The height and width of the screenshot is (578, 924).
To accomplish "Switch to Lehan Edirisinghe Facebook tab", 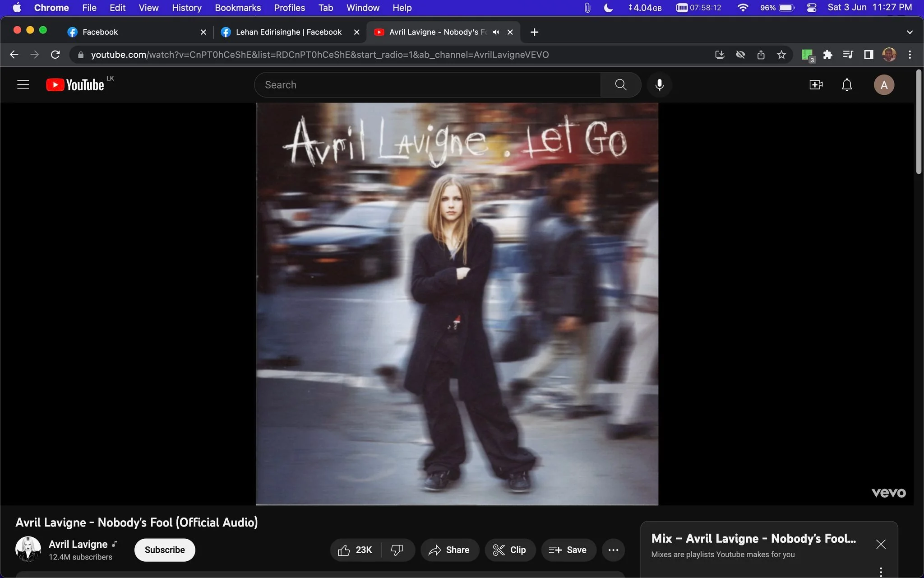I will (x=289, y=32).
